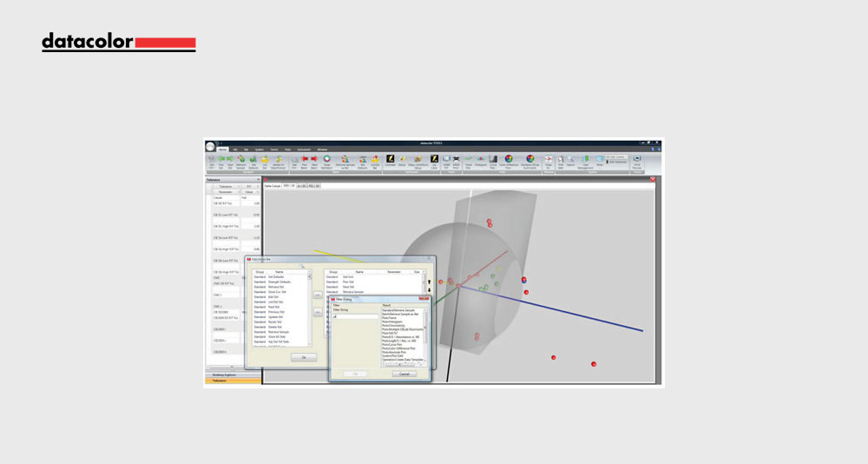
Task: Open the Multiple CIELab Illuminants plot
Action: [x=530, y=160]
